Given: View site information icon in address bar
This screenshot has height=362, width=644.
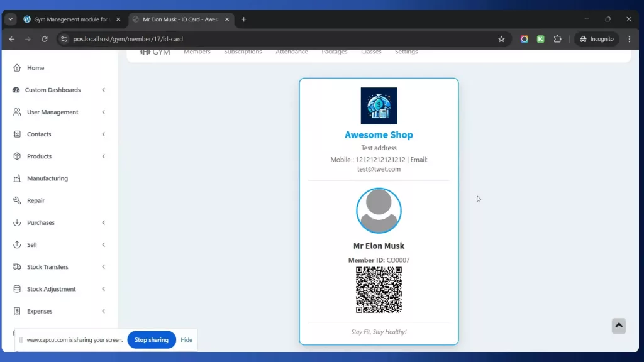Looking at the screenshot, I should coord(64,39).
